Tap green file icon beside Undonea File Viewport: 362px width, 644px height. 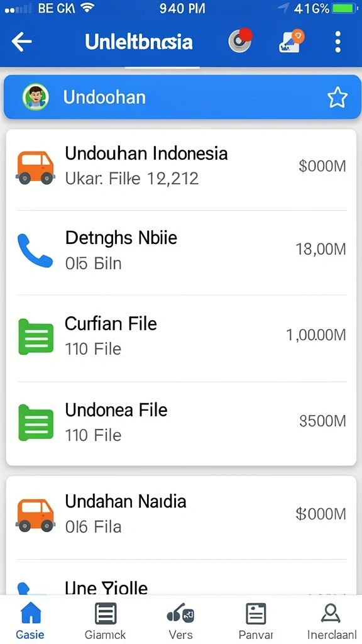coord(36,423)
